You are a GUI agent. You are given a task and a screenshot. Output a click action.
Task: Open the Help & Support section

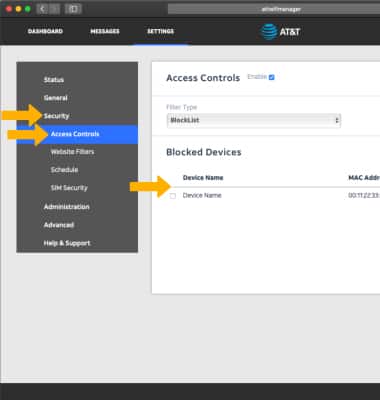point(67,243)
